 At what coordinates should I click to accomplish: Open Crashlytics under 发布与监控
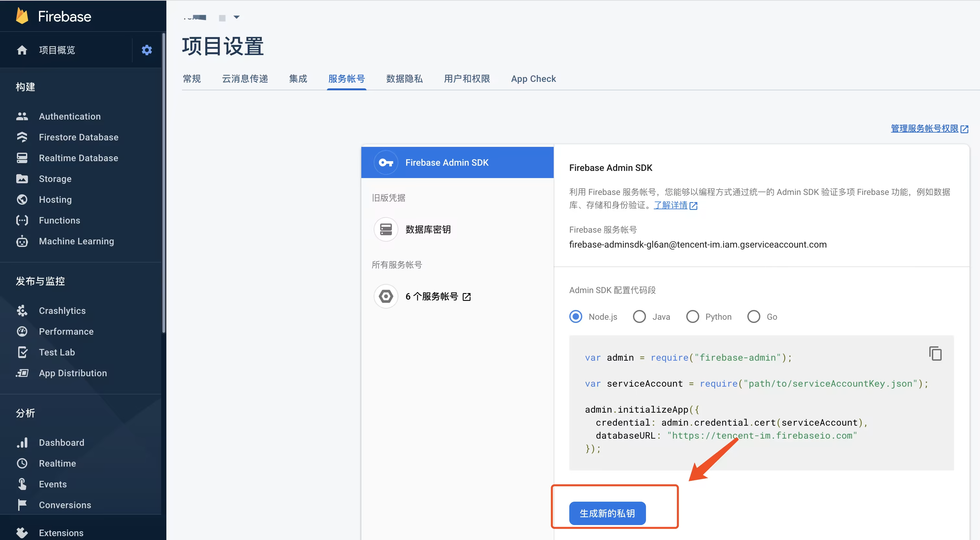pyautogui.click(x=62, y=310)
